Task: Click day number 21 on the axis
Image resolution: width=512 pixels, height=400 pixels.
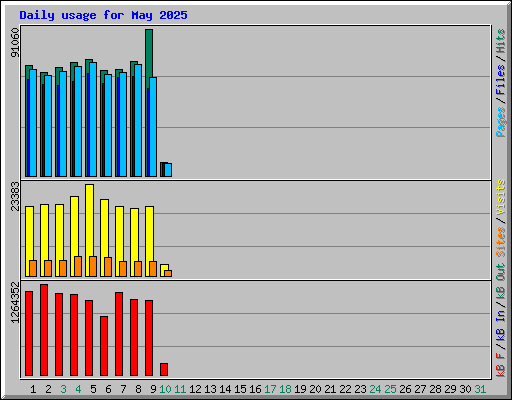Action: (x=330, y=389)
